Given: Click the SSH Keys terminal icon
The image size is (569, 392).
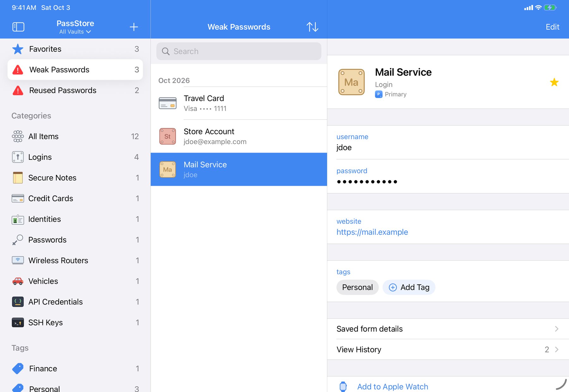Looking at the screenshot, I should click(x=18, y=323).
